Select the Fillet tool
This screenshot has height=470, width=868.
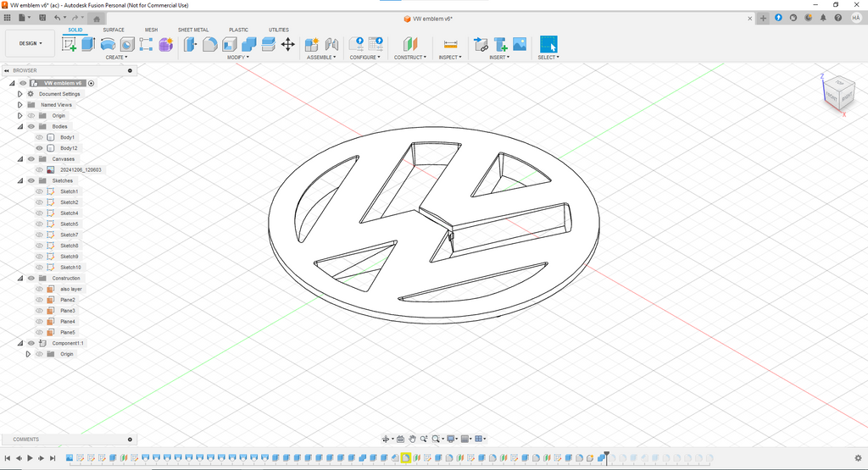[x=210, y=44]
